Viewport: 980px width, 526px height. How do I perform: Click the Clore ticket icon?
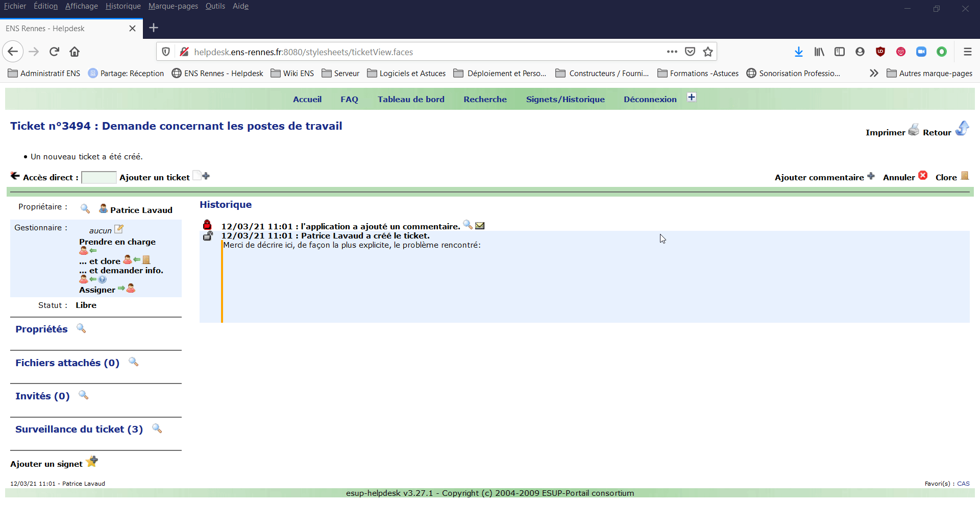click(964, 176)
